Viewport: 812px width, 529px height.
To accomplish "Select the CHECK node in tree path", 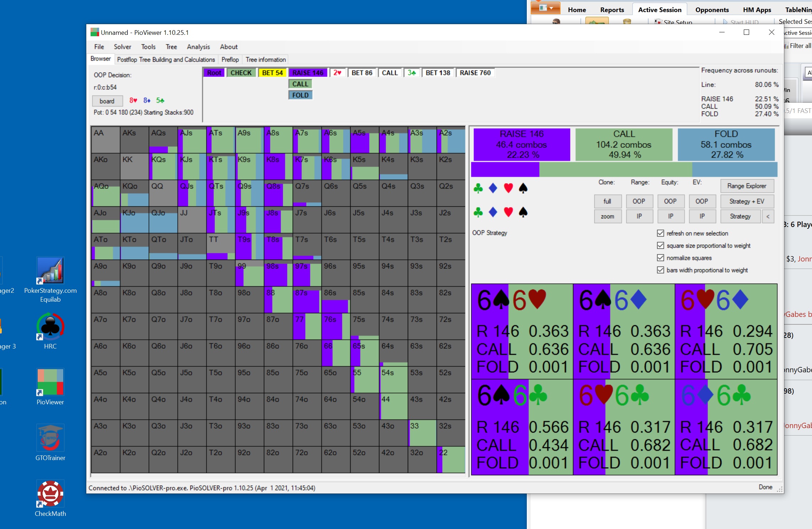I will [241, 73].
